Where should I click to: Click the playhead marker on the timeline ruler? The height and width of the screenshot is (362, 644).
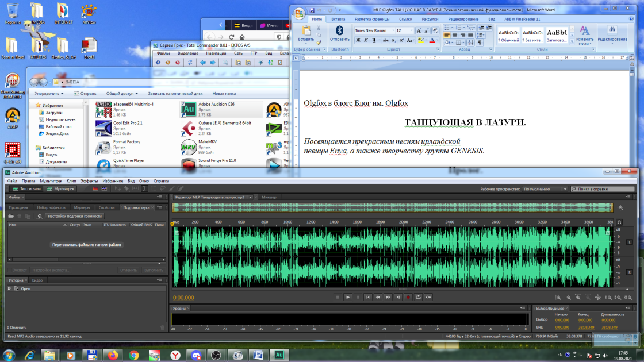click(172, 224)
